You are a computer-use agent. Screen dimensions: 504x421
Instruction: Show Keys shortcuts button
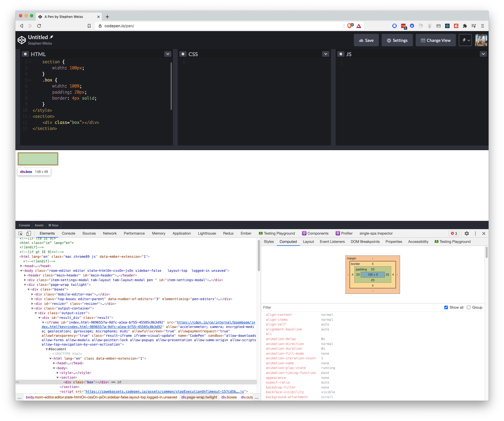53,225
